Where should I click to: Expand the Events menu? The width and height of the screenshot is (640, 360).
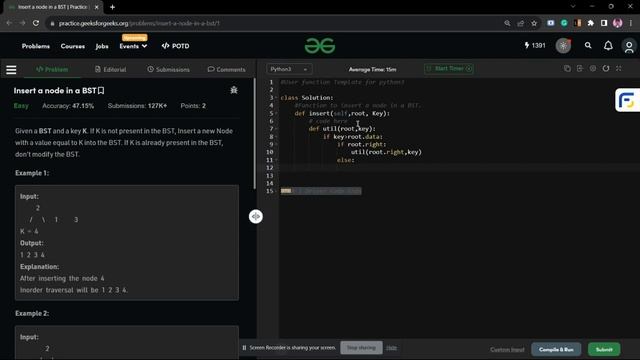[133, 46]
